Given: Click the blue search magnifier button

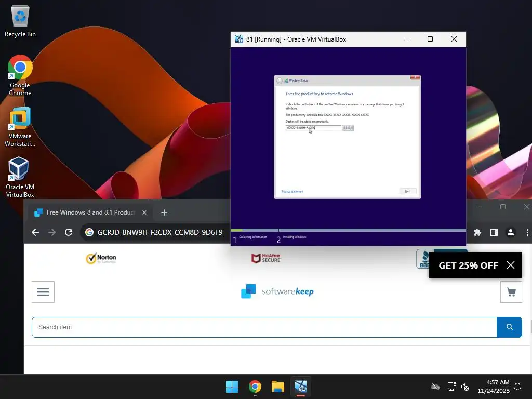Looking at the screenshot, I should [509, 327].
